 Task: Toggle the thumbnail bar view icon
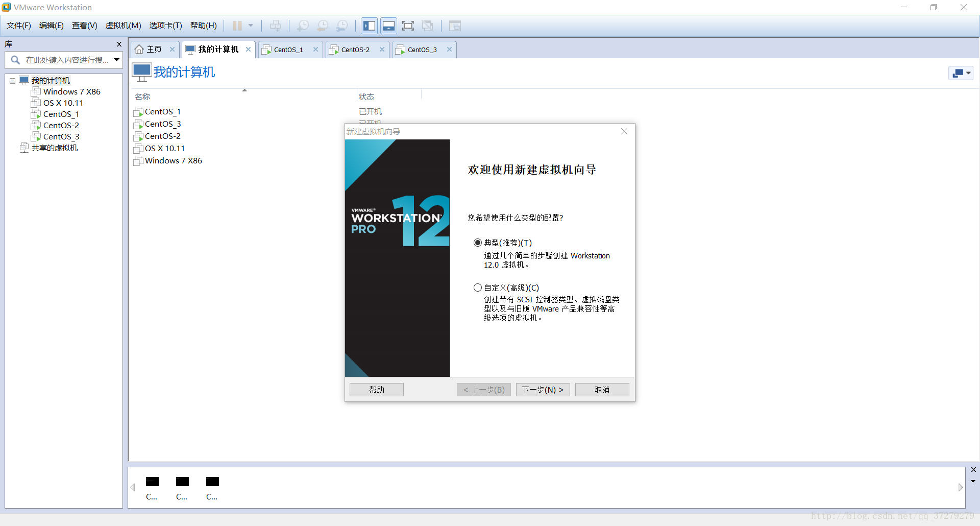pyautogui.click(x=389, y=26)
